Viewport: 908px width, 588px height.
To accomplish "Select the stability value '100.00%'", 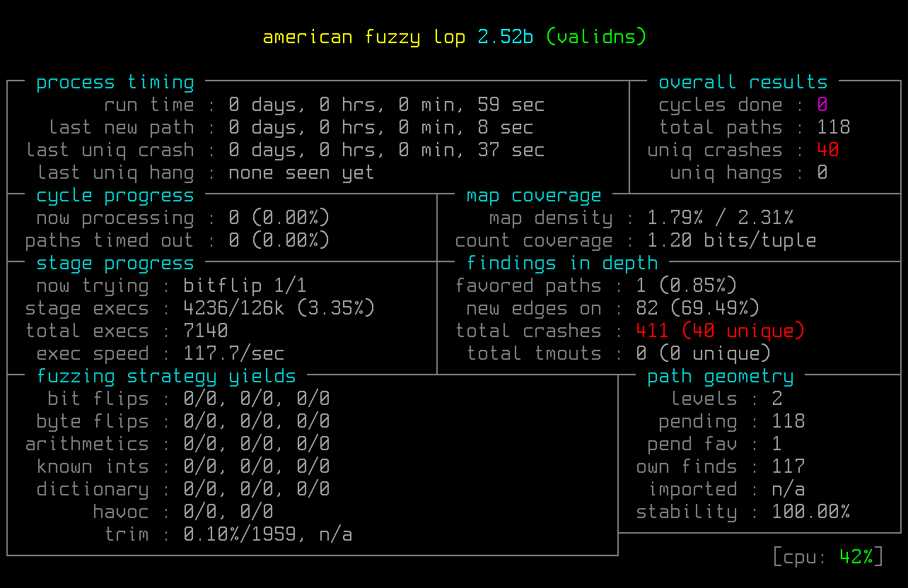I will 811,512.
